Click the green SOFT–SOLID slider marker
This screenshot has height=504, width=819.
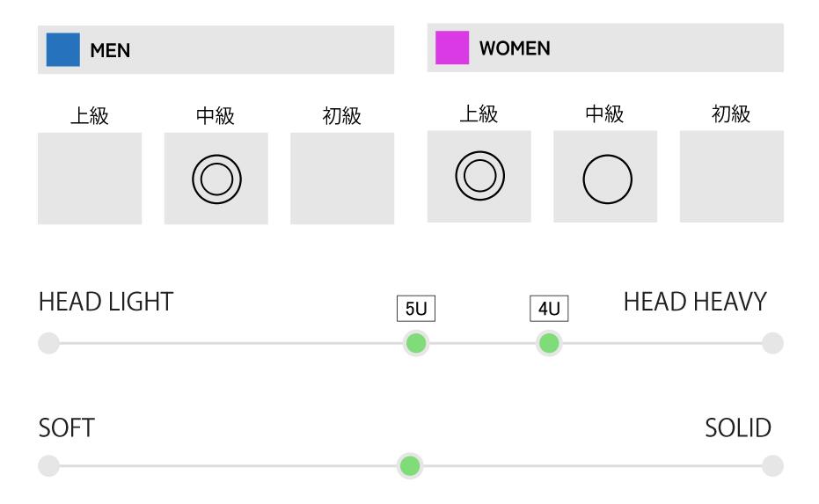point(410,465)
